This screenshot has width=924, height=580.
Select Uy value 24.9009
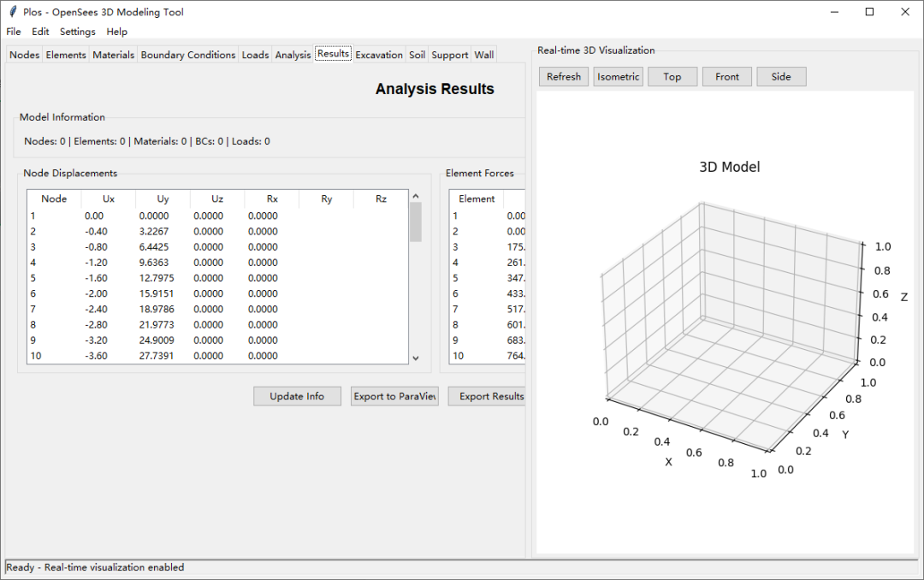coord(157,340)
